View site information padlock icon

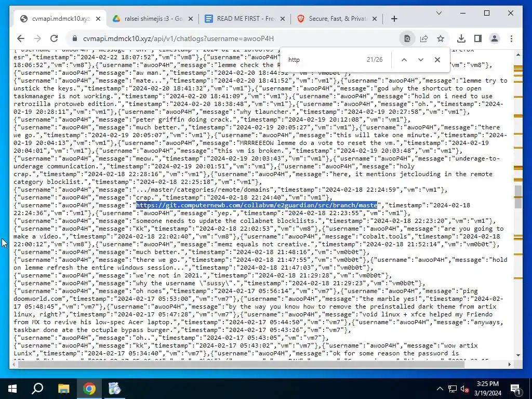(75, 38)
